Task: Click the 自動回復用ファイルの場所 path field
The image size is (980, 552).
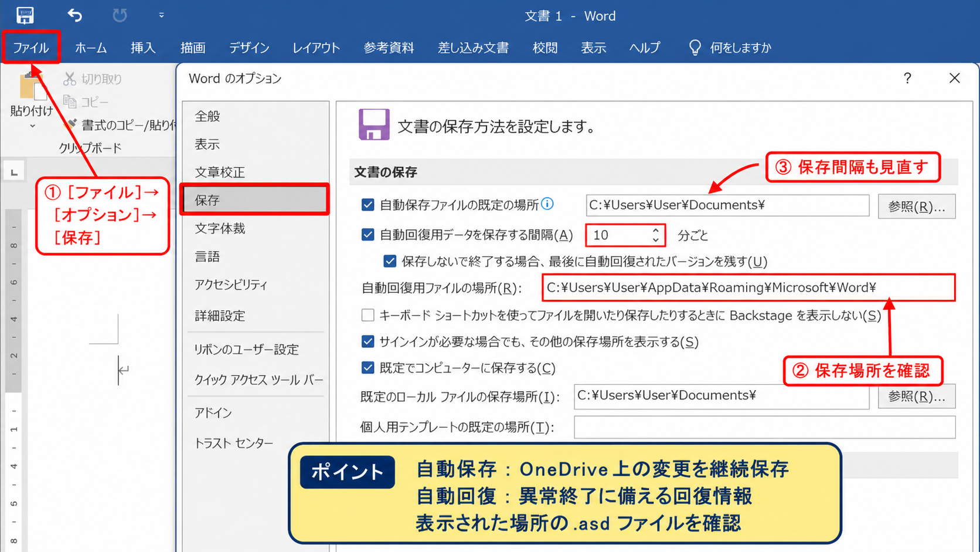Action: tap(748, 287)
